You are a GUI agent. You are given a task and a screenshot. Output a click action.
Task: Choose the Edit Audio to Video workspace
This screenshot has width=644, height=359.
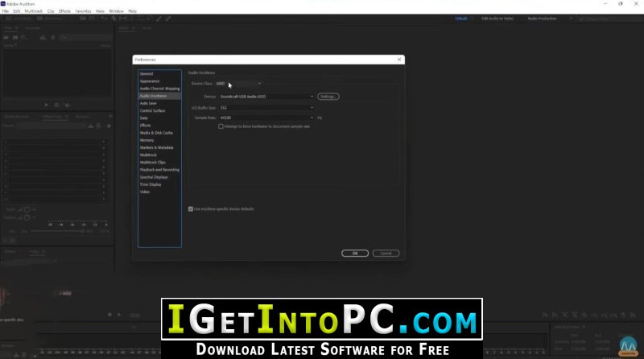coord(497,19)
